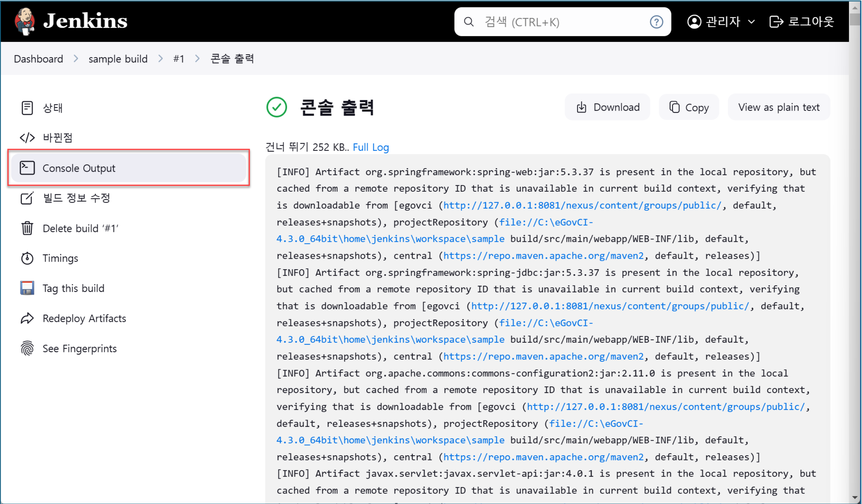
Task: Open the 바뀐점 changes icon
Action: click(27, 137)
